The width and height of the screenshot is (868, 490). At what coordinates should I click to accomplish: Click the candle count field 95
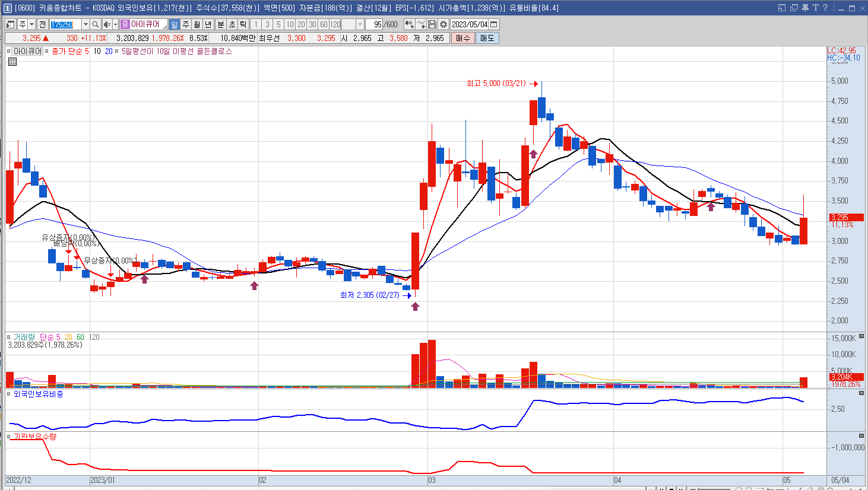coord(375,24)
